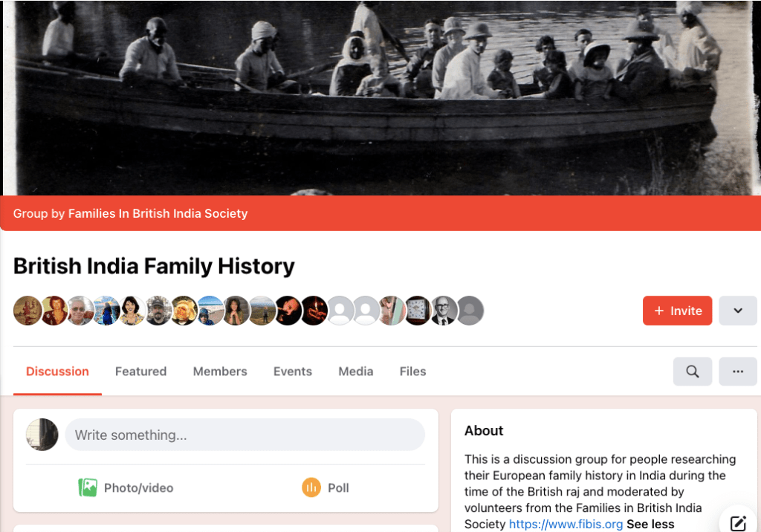Click the Write something input field
The width and height of the screenshot is (761, 532).
pyautogui.click(x=245, y=435)
